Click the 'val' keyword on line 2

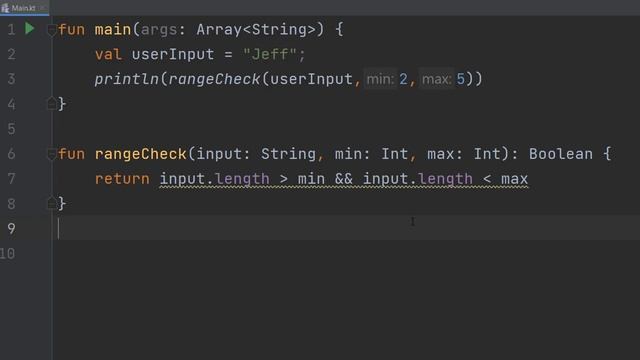point(108,54)
